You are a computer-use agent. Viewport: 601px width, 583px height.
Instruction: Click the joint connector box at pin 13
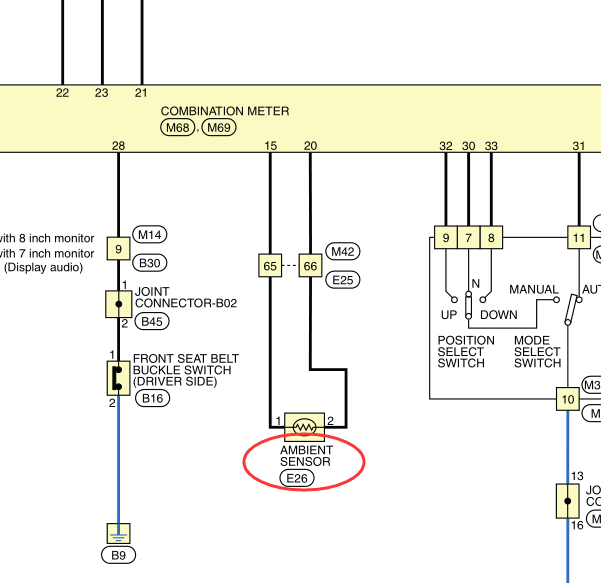[x=568, y=501]
